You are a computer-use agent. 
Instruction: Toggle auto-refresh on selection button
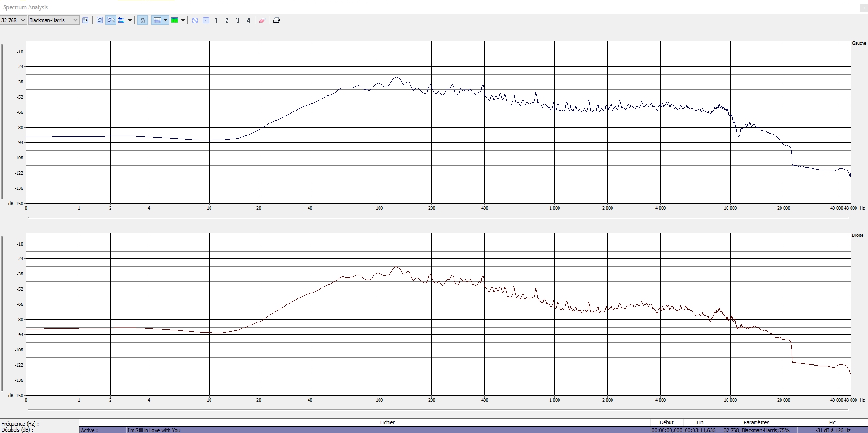[111, 20]
